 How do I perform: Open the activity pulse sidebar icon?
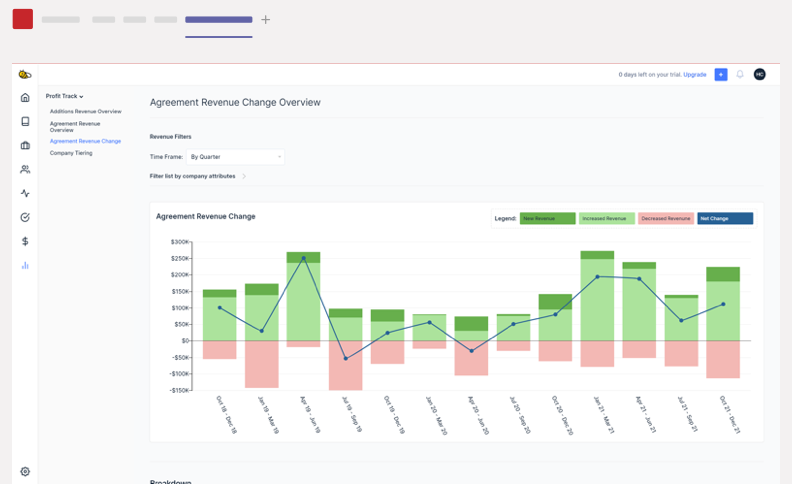pyautogui.click(x=25, y=193)
